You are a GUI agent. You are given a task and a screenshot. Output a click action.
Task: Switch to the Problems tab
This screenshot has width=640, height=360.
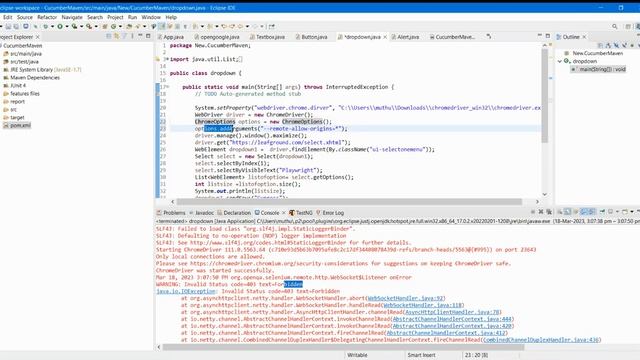[x=171, y=213]
